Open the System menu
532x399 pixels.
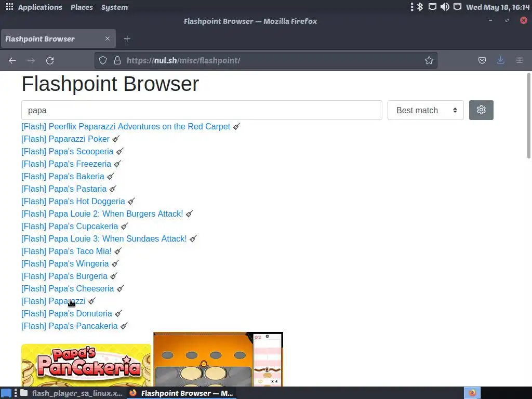point(114,7)
